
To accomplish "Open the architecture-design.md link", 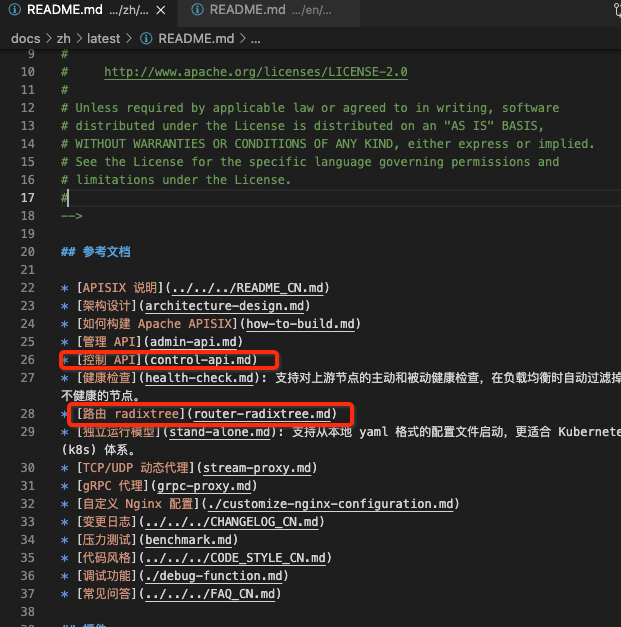I will coord(224,306).
